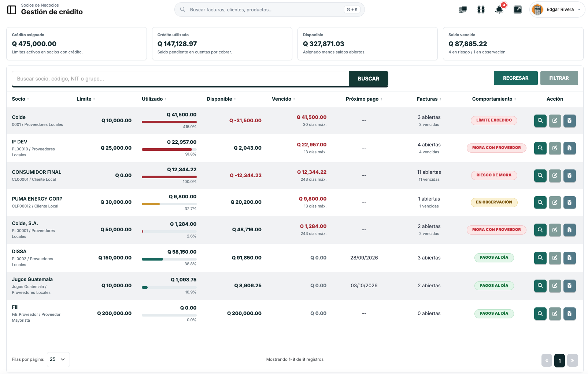The width and height of the screenshot is (588, 374).
Task: Open invoice document for DISSA row
Action: (x=570, y=258)
